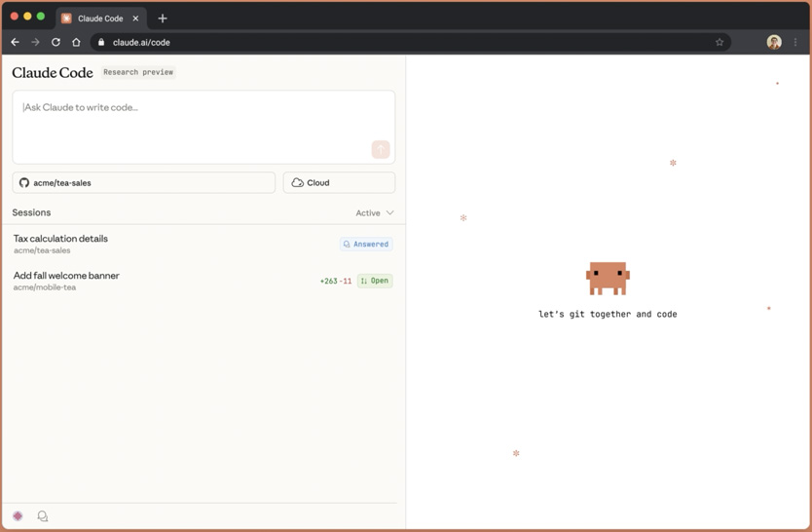Open the browser three-dot menu
The image size is (812, 532).
tap(795, 42)
